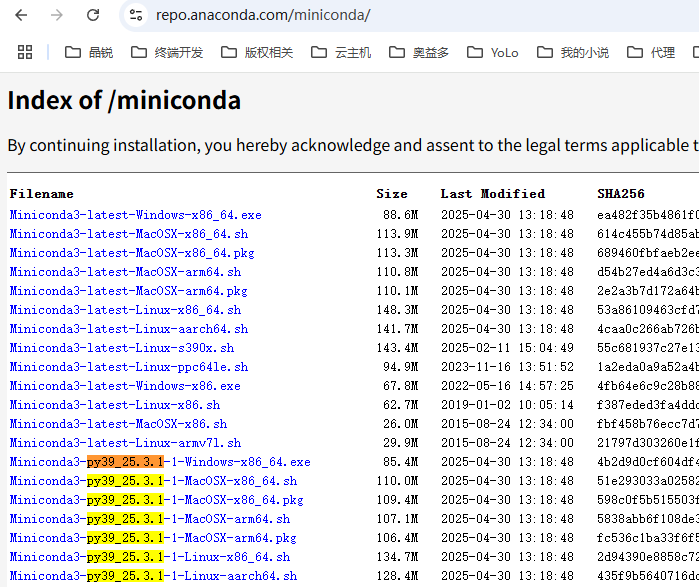
Task: Download Miniconda3-py39_25.3.1-1-MacOSX-x86_64.sh
Action: pos(153,481)
